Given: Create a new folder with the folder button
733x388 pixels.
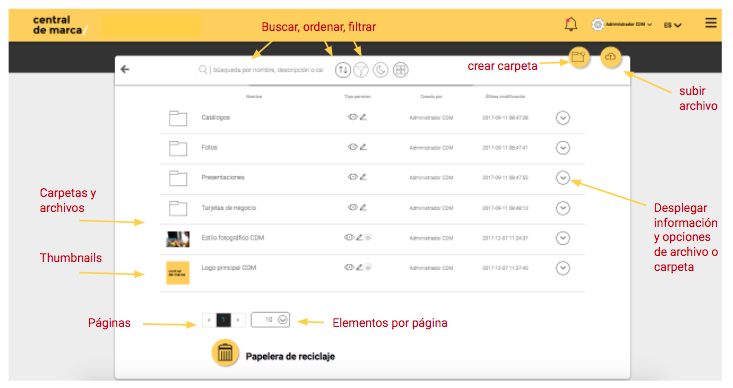Looking at the screenshot, I should [x=579, y=57].
